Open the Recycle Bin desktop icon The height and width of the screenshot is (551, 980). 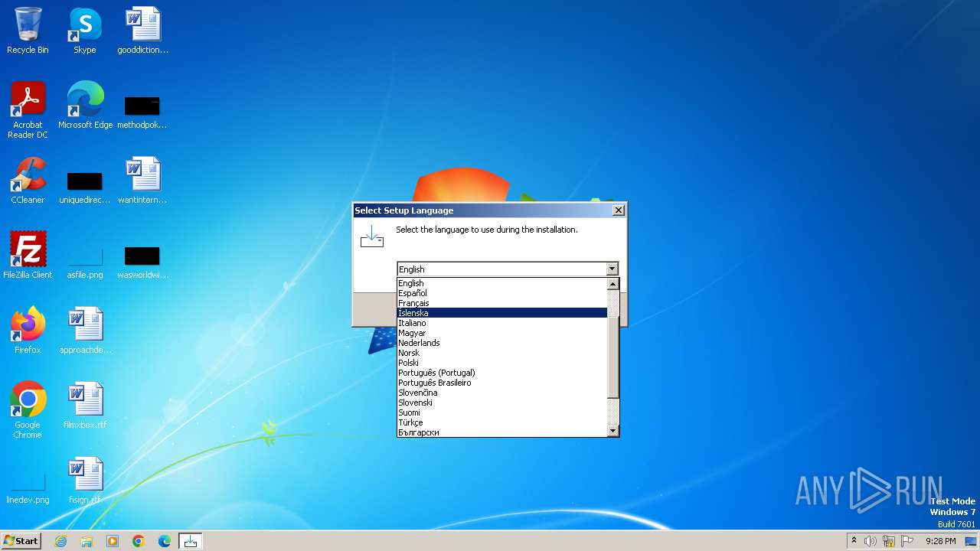(28, 31)
